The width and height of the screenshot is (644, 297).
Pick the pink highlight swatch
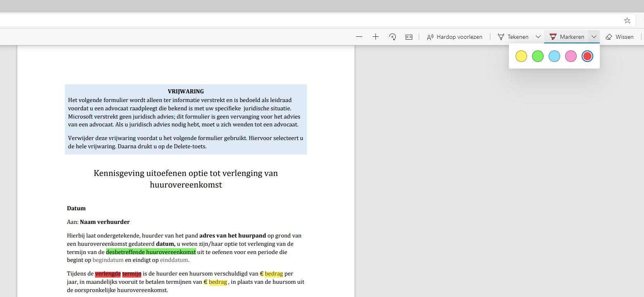point(570,56)
